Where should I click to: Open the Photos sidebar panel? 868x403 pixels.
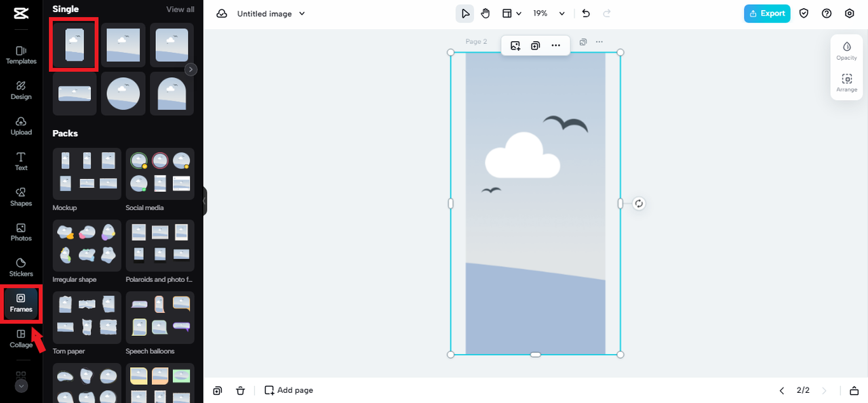tap(21, 232)
